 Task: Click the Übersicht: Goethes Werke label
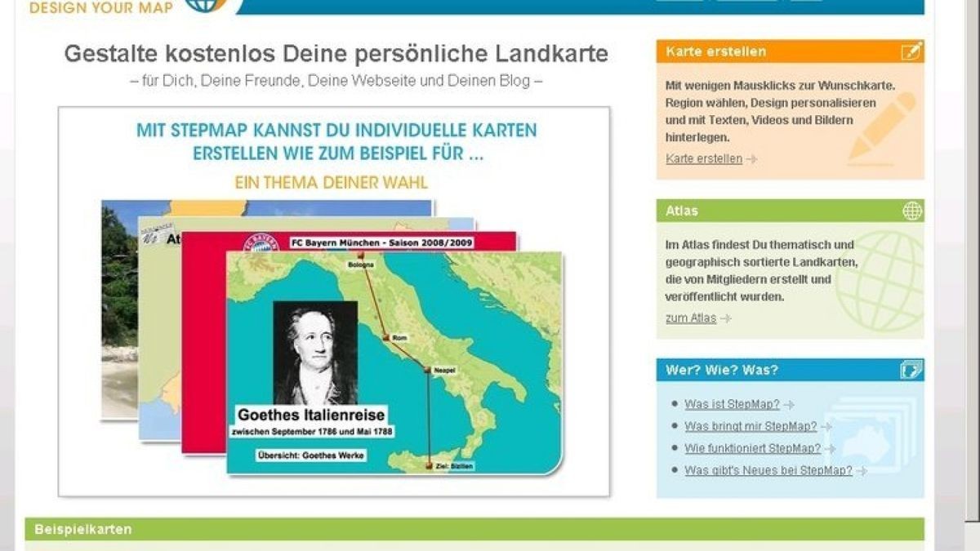309,455
